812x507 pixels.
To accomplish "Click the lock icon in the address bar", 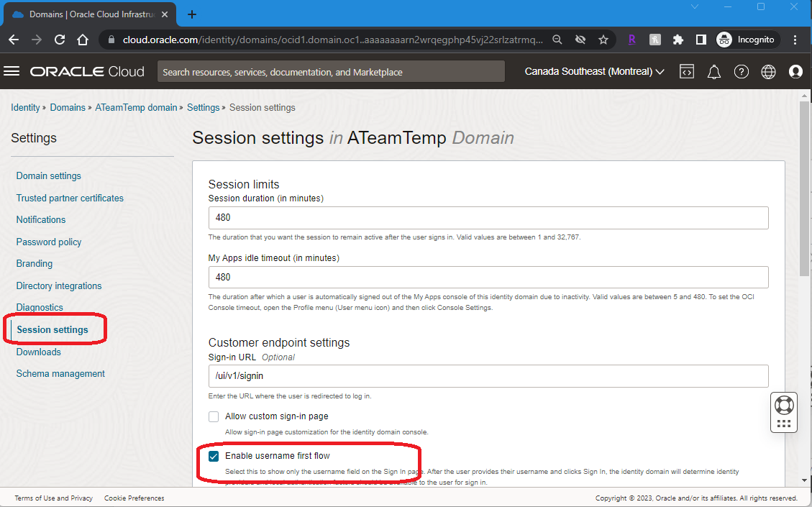I will (x=111, y=40).
